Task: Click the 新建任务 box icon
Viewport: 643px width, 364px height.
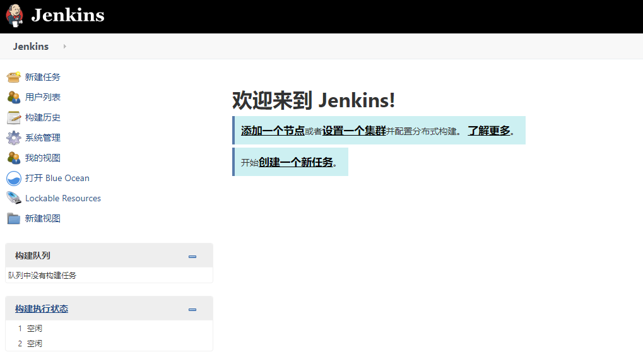Action: point(13,77)
